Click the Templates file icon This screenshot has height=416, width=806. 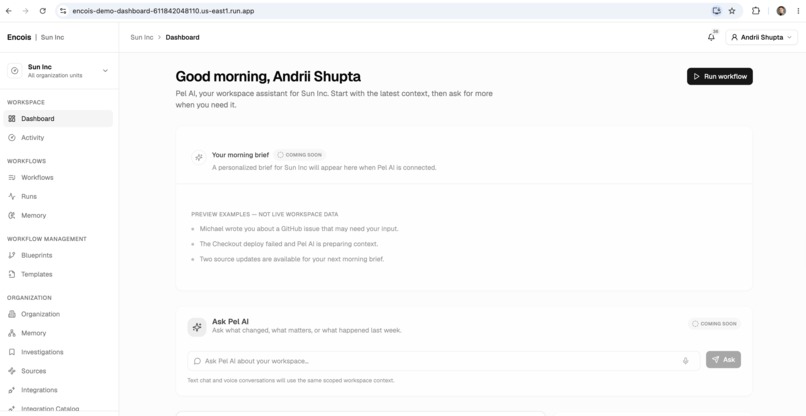pyautogui.click(x=12, y=274)
